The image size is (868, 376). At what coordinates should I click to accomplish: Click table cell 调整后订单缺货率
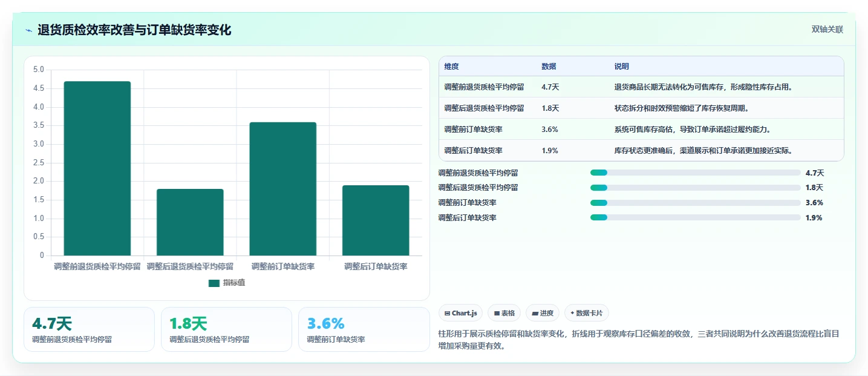pos(474,151)
